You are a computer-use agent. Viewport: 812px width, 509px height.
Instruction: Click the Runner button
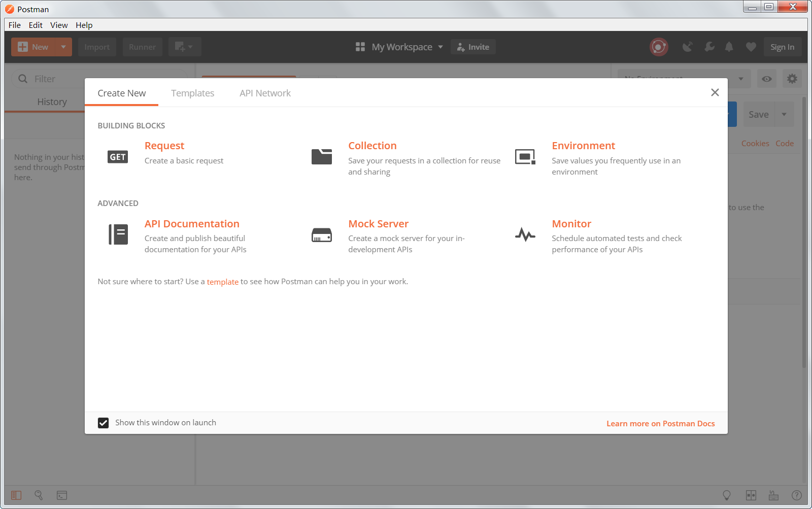pos(143,47)
